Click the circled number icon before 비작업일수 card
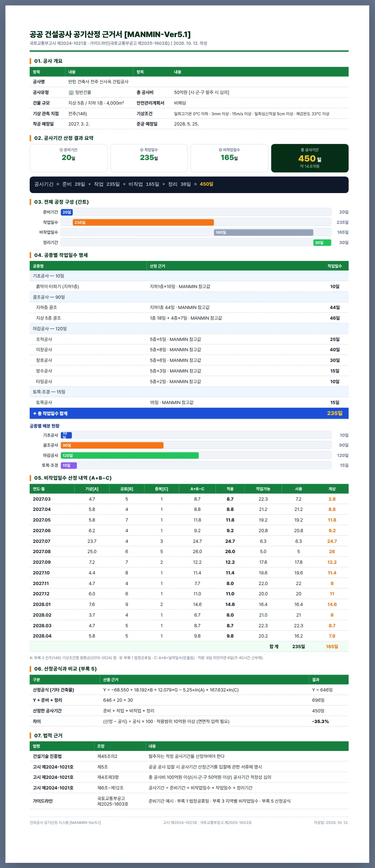 (x=220, y=150)
